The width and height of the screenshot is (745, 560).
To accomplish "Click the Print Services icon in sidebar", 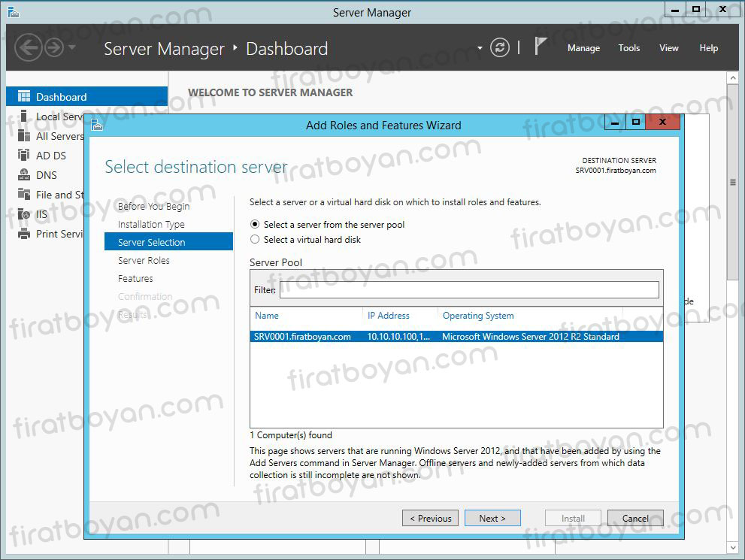I will coord(24,234).
